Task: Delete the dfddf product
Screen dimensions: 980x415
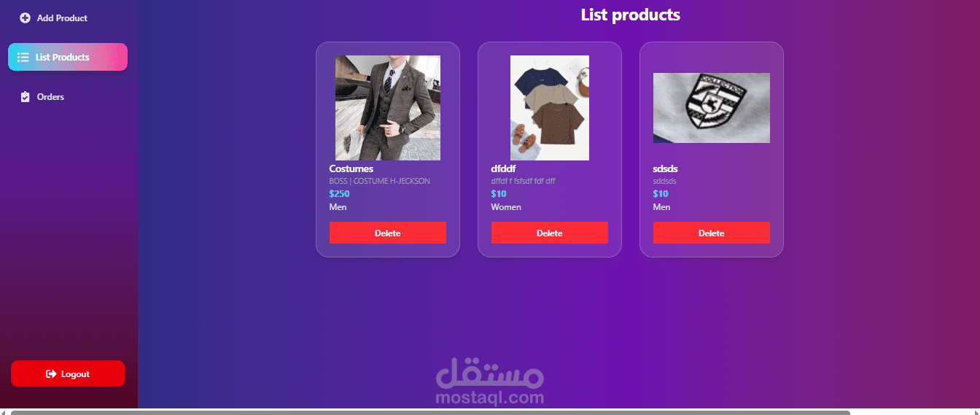Action: click(x=550, y=233)
